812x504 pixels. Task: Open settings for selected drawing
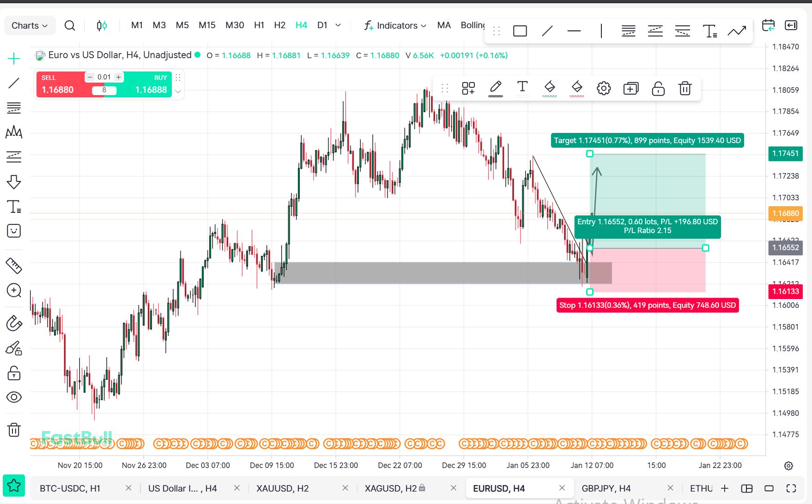click(x=603, y=88)
